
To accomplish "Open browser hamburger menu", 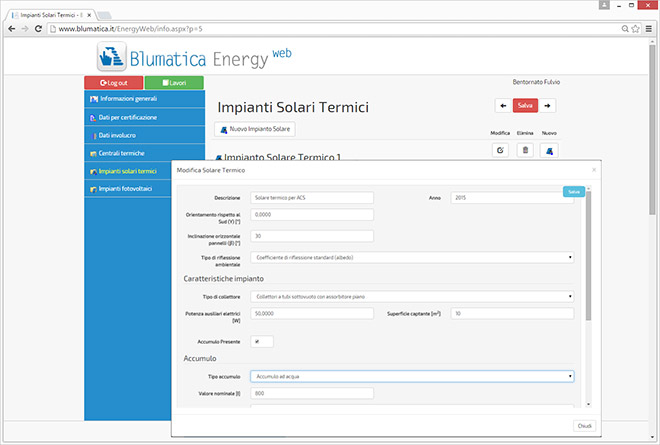I will (649, 29).
